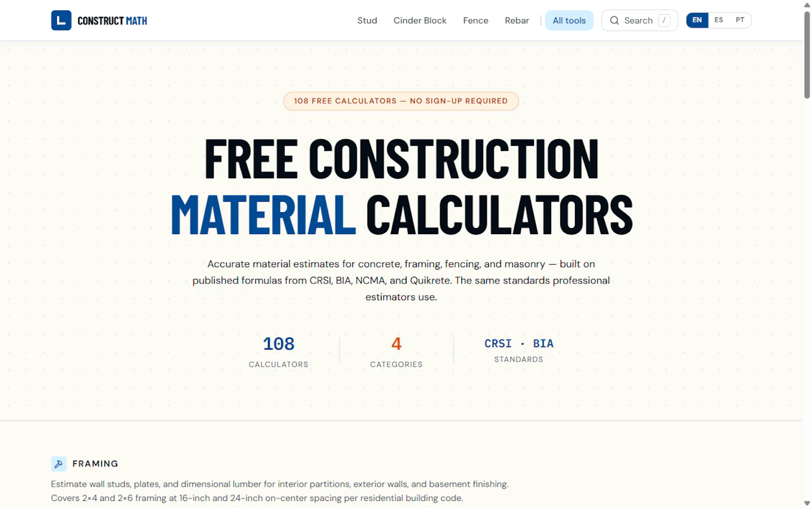Switch language to PT
812x508 pixels.
point(740,20)
